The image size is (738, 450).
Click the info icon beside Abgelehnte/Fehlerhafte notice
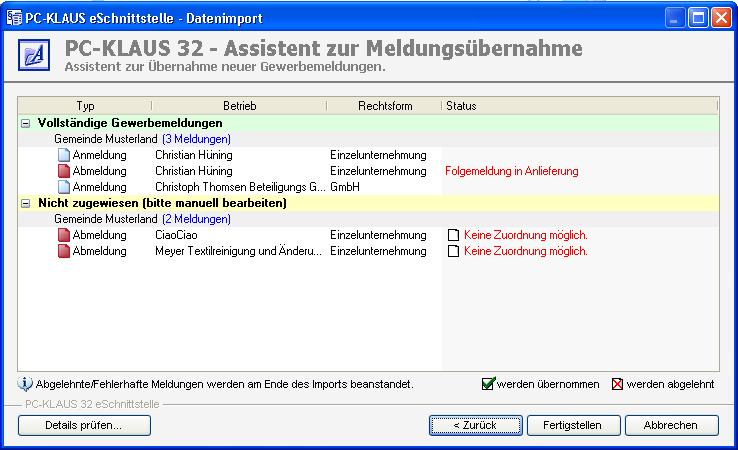25,383
